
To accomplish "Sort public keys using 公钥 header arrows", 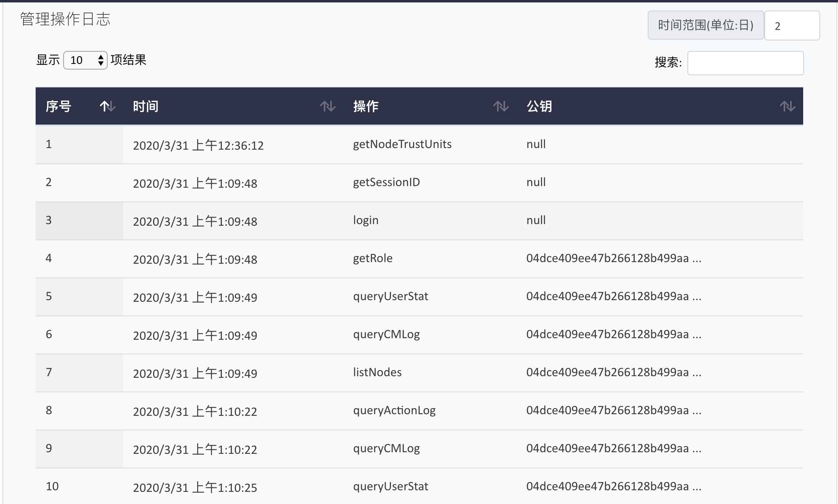I will pos(787,106).
